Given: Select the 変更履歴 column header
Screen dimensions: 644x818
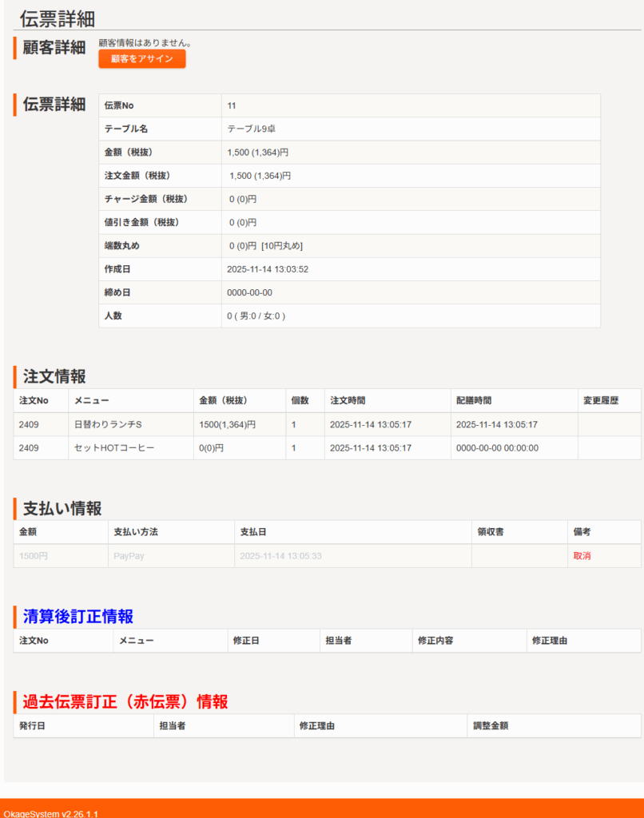Looking at the screenshot, I should (601, 401).
